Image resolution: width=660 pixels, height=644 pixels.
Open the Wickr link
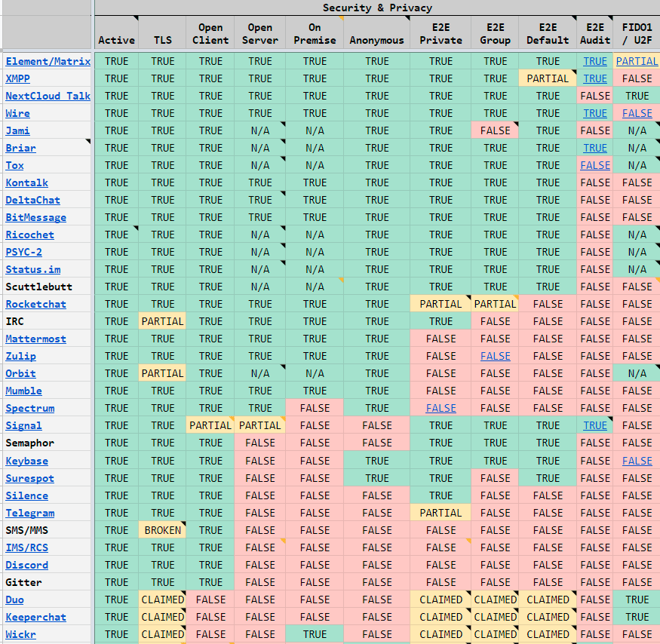[20, 634]
